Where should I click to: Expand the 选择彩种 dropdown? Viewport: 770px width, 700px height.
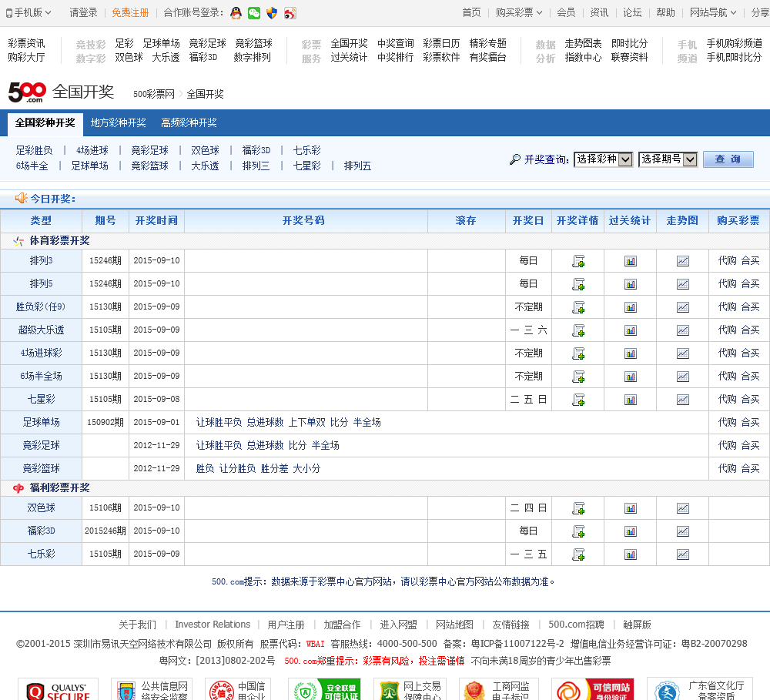[603, 159]
